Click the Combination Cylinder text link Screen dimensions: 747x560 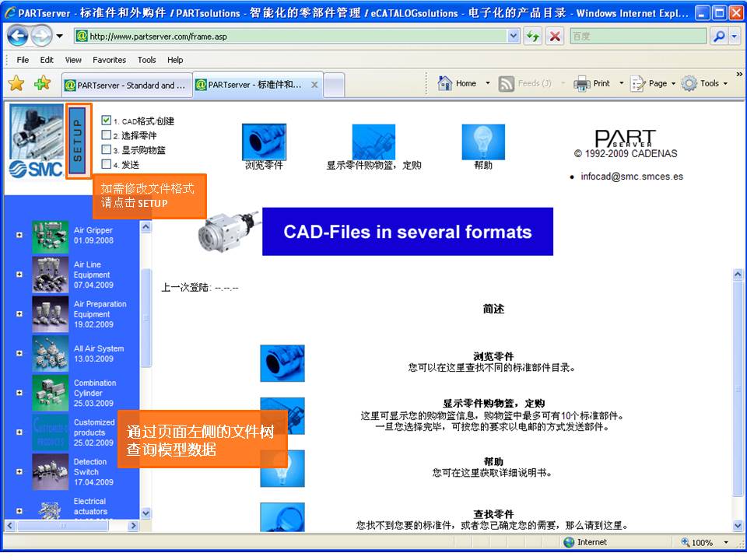[x=95, y=388]
